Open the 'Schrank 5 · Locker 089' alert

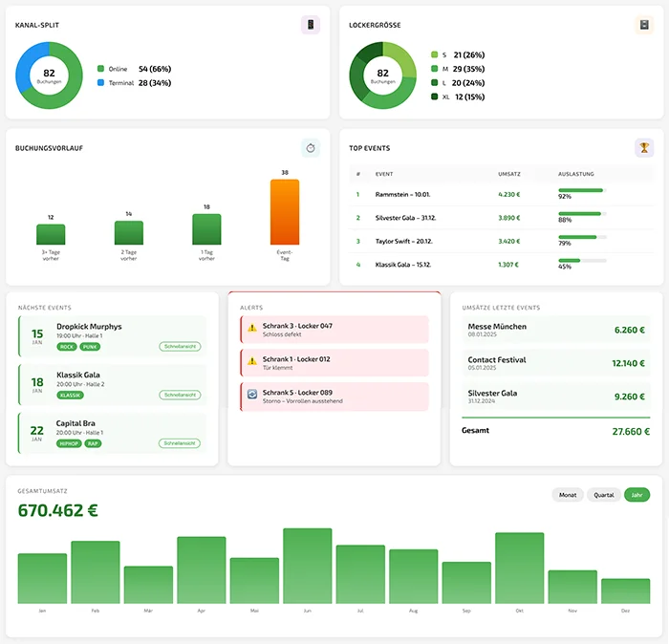(x=334, y=397)
